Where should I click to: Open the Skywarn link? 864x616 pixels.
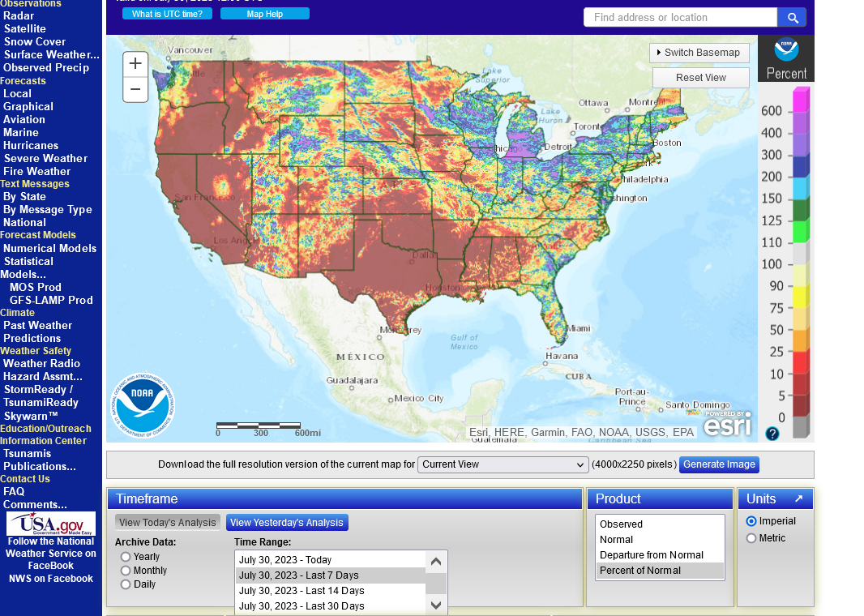click(30, 417)
